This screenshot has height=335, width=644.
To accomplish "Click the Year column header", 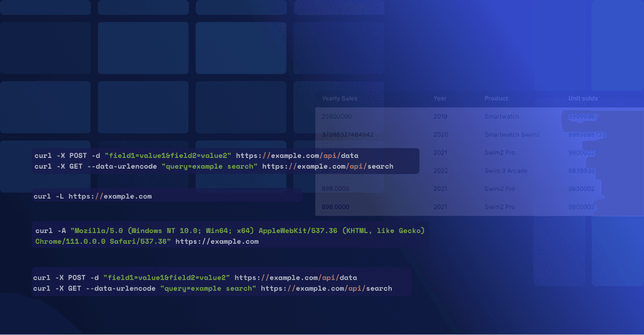I will [x=440, y=98].
